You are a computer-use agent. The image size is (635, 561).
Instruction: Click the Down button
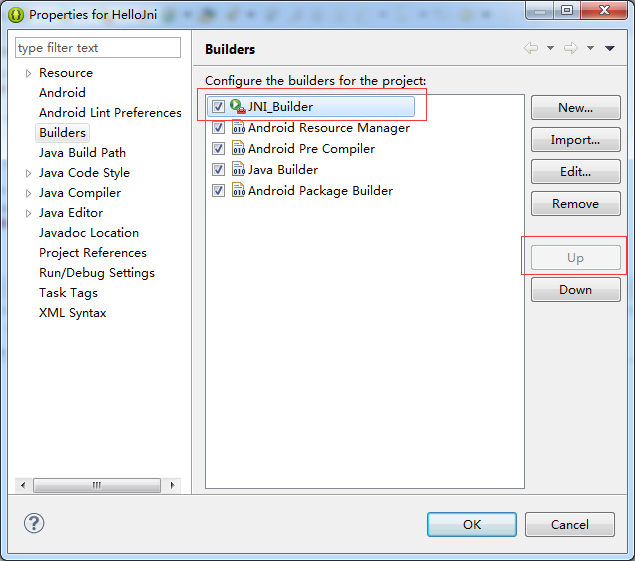pyautogui.click(x=575, y=290)
